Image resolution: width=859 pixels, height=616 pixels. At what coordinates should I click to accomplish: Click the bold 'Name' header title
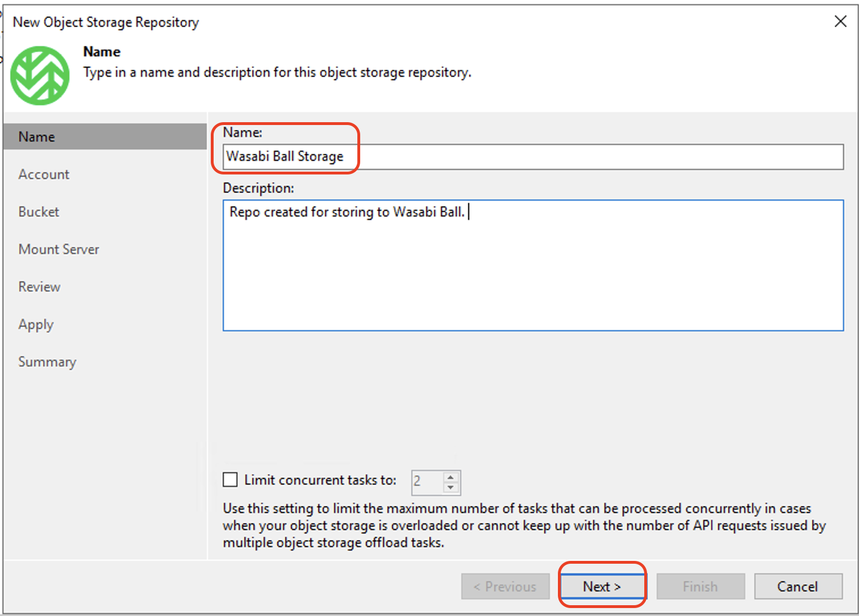tap(102, 52)
